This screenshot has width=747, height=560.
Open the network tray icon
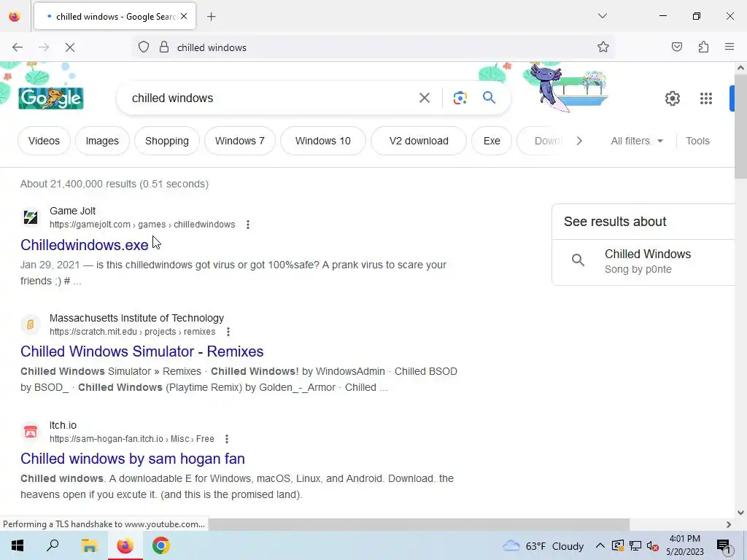click(x=635, y=545)
